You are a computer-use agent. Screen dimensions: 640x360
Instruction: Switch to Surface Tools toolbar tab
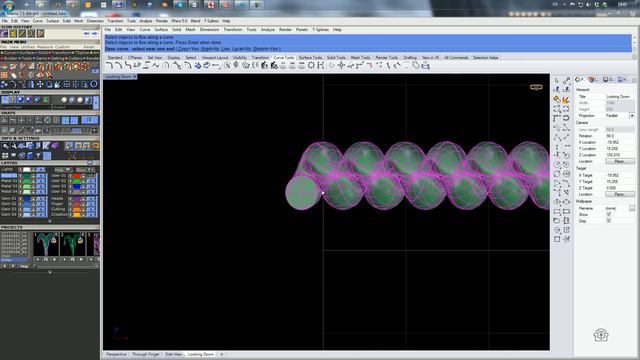pyautogui.click(x=310, y=58)
